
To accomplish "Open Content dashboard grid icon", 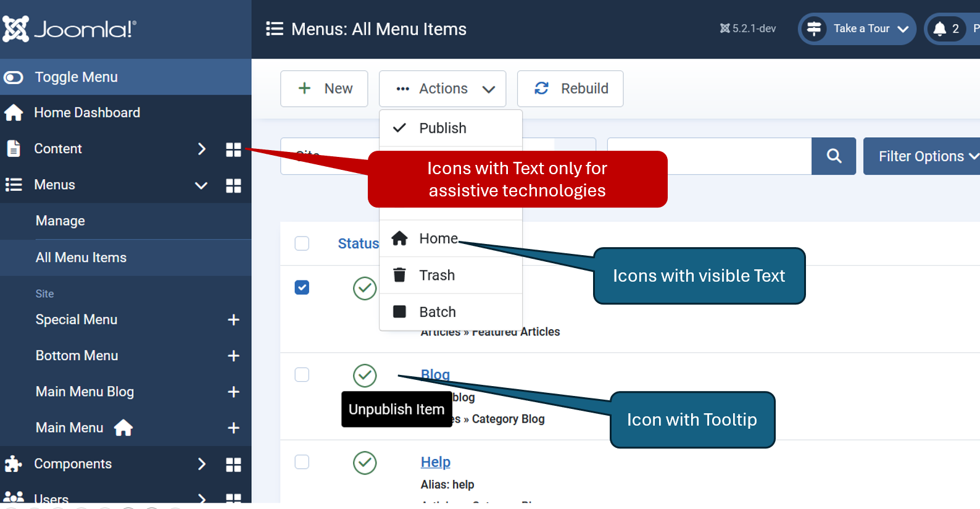I will click(233, 149).
